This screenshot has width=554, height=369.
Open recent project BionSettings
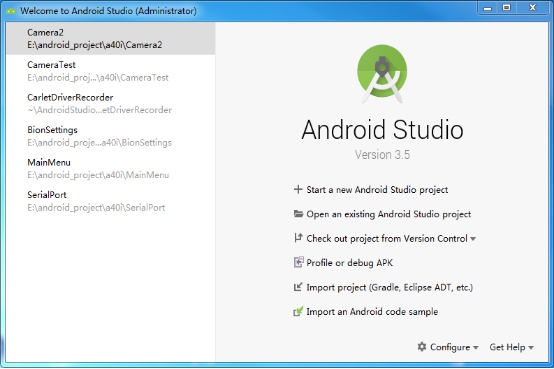point(111,136)
